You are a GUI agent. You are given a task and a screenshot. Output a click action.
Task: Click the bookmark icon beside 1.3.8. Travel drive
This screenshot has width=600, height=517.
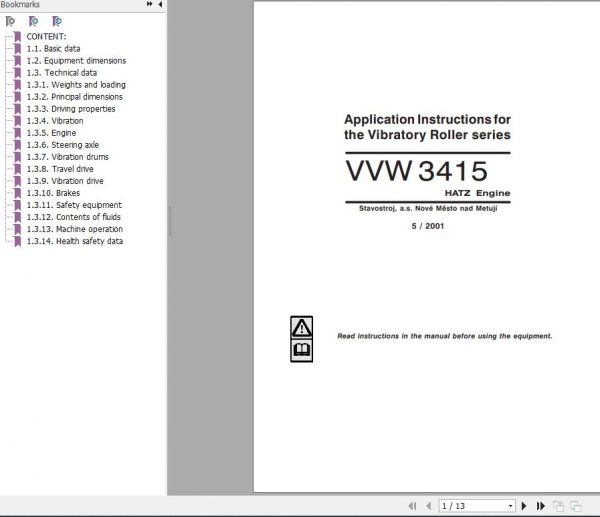coord(17,169)
